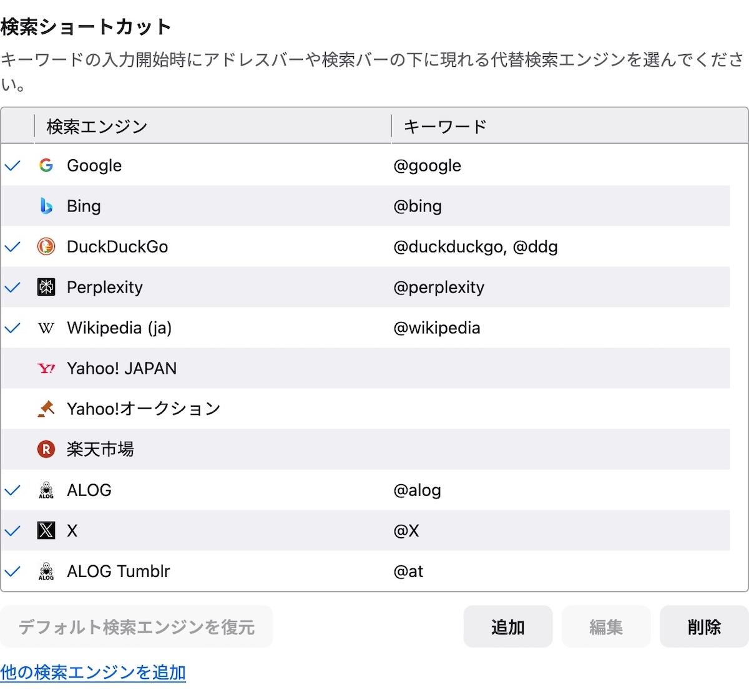Click the DuckDuckGo duck icon

click(46, 246)
